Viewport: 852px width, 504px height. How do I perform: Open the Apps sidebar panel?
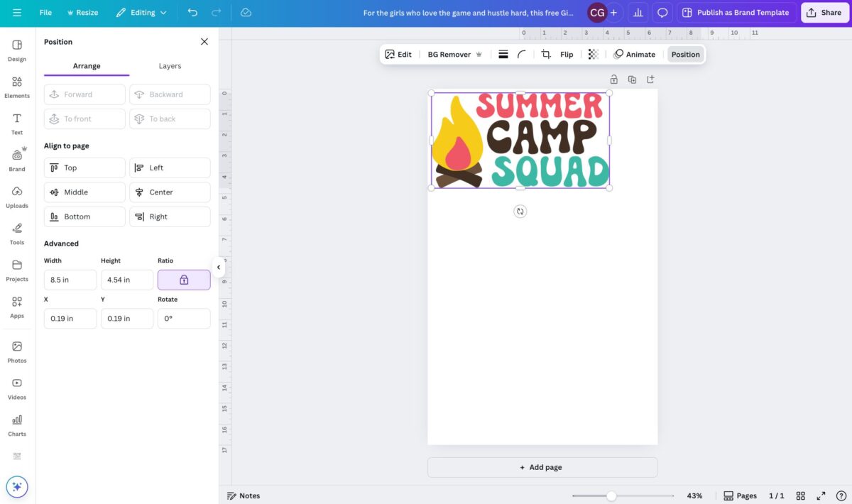click(17, 307)
